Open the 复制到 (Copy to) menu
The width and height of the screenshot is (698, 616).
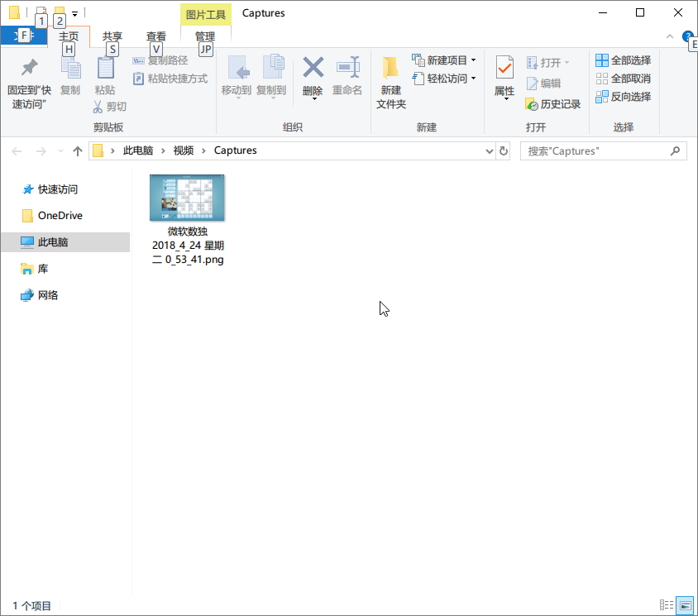pyautogui.click(x=271, y=77)
